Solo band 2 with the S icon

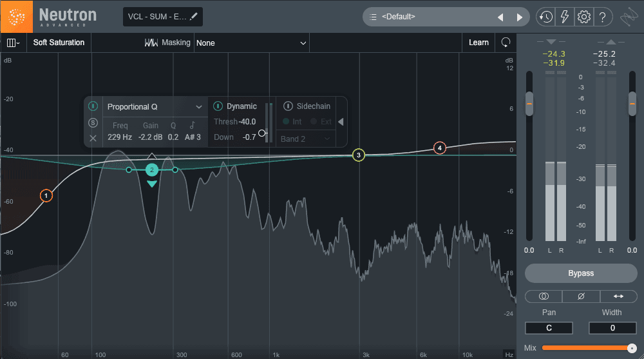click(x=93, y=122)
